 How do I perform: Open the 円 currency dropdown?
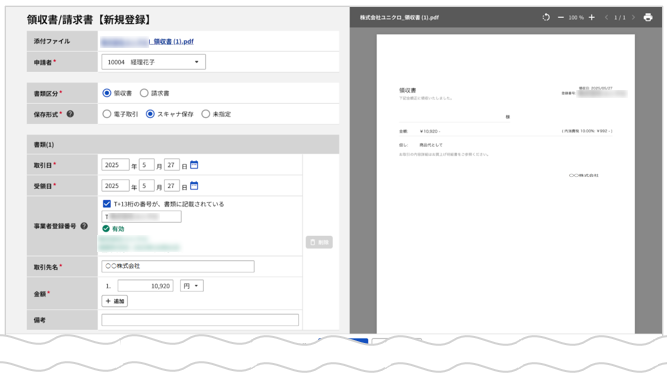[x=191, y=286]
